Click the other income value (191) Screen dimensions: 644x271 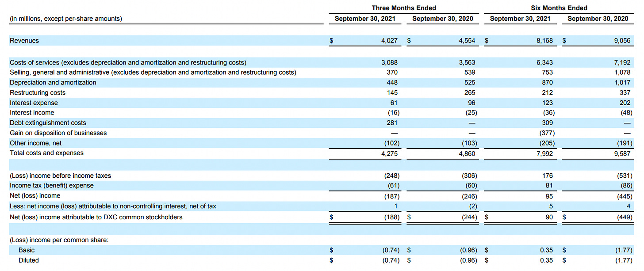pos(625,143)
